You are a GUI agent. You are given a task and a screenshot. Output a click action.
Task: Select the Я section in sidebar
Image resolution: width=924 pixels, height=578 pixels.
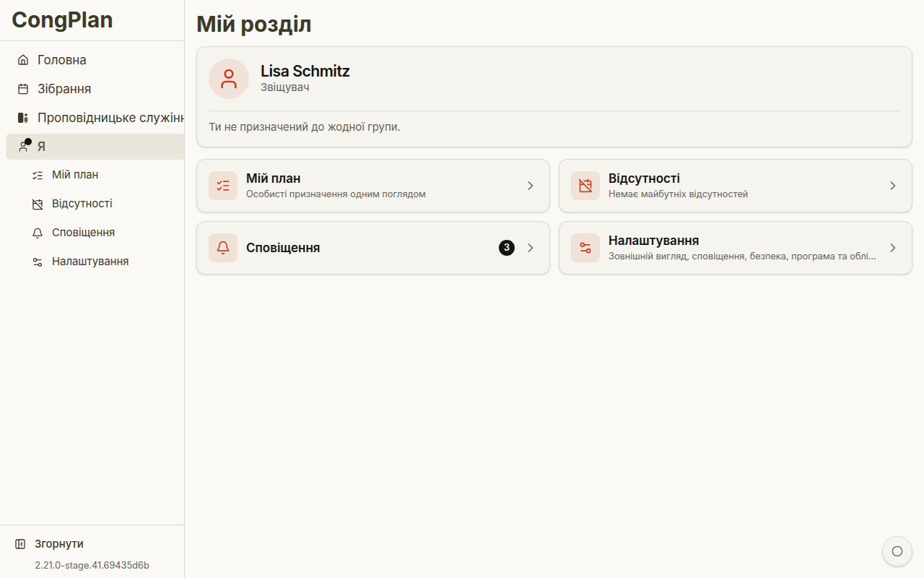[95, 147]
